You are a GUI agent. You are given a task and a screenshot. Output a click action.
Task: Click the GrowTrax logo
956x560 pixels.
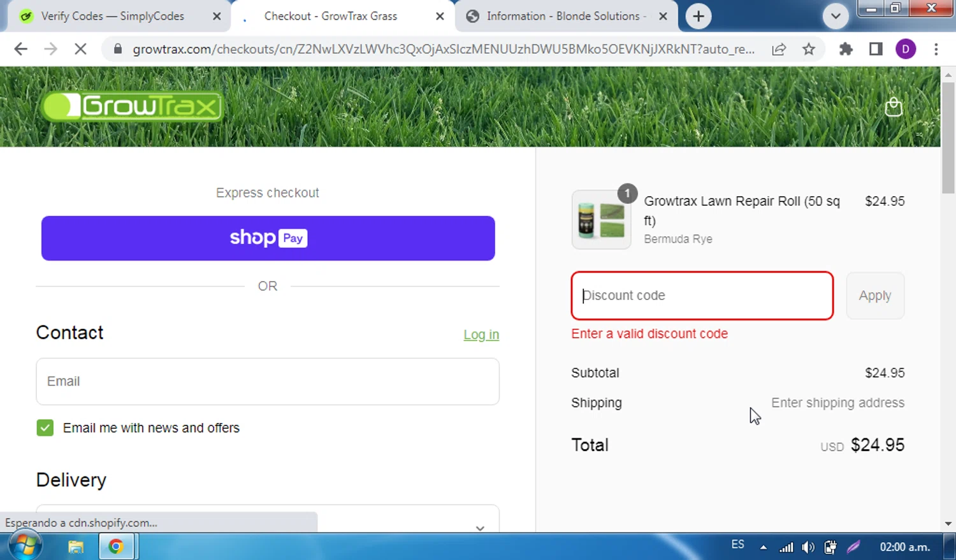coord(132,106)
